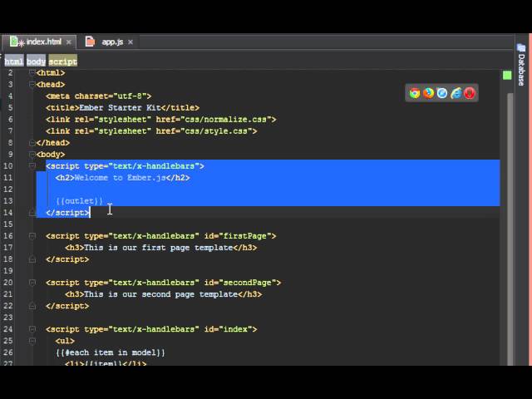Collapse the head tag on line 3

click(32, 84)
